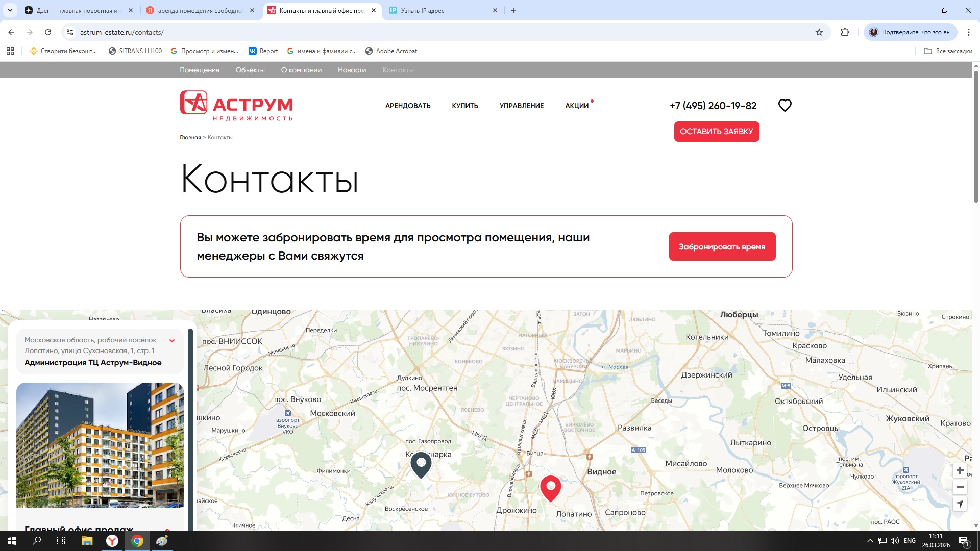The image size is (980, 551).
Task: Open Chrome from the Windows taskbar
Action: click(137, 541)
